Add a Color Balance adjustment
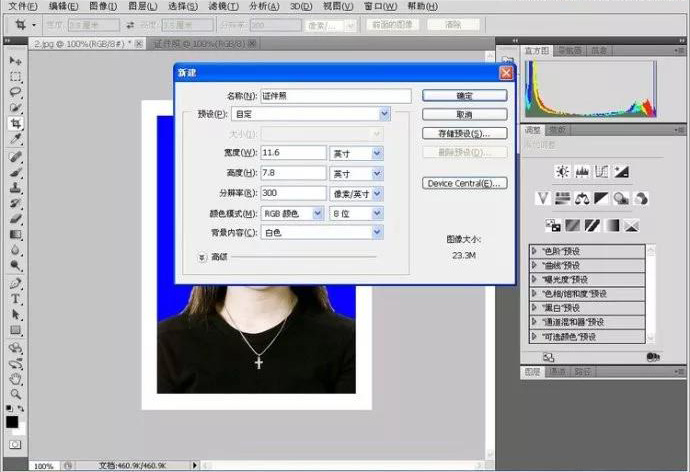 point(582,198)
